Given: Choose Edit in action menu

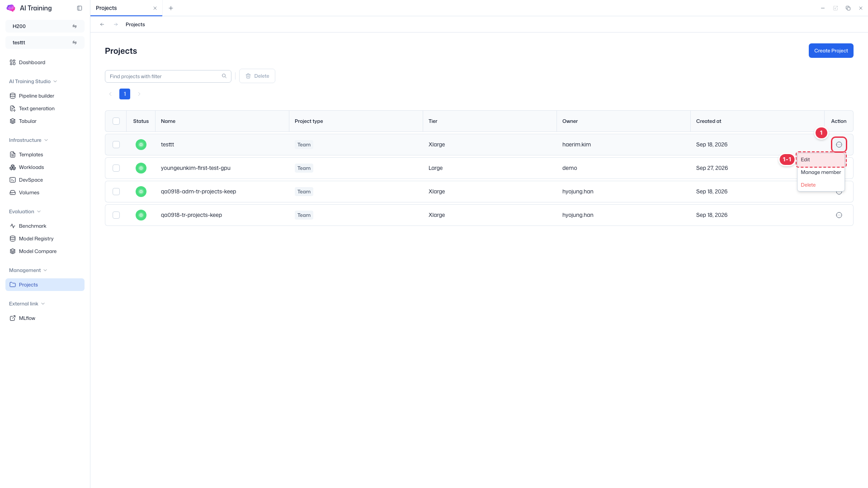Looking at the screenshot, I should pos(821,160).
